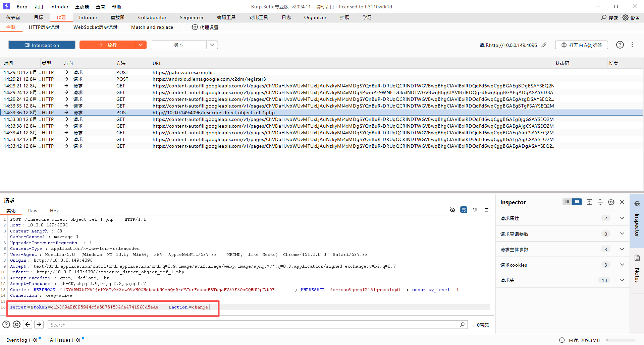Switch Inspector to two-column layout
This screenshot has width=644, height=345.
(x=577, y=202)
